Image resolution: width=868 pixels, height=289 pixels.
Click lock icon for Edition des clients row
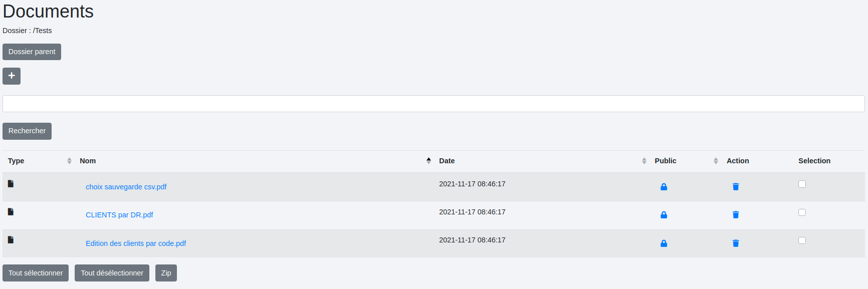pos(664,243)
